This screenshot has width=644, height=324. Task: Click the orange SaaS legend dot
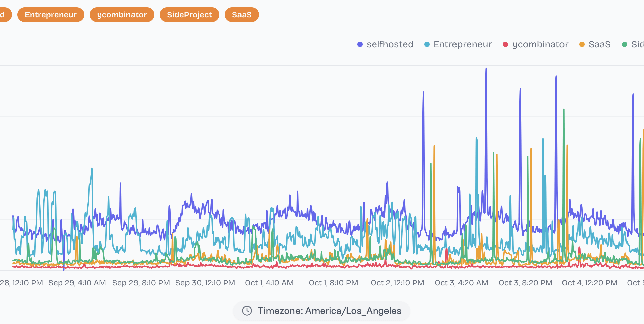582,44
